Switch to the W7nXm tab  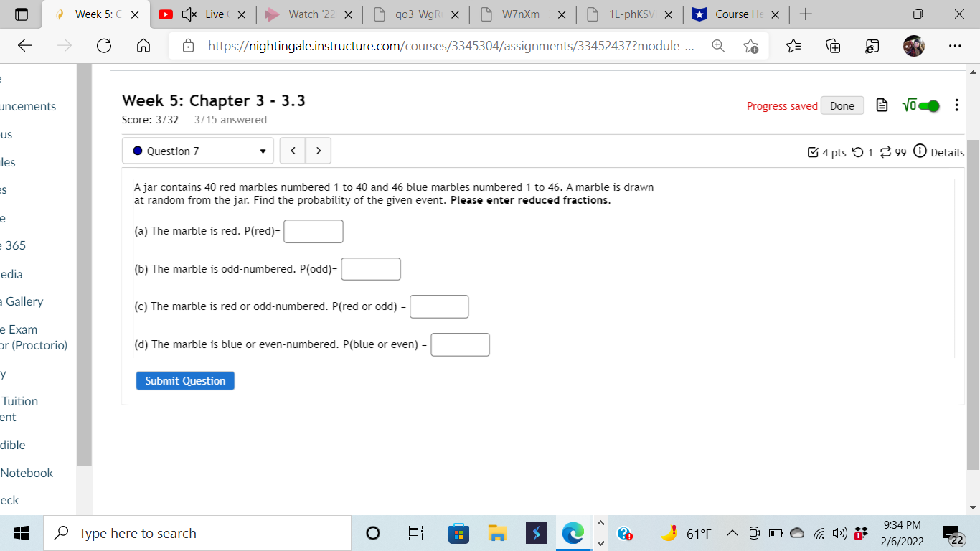tap(522, 14)
